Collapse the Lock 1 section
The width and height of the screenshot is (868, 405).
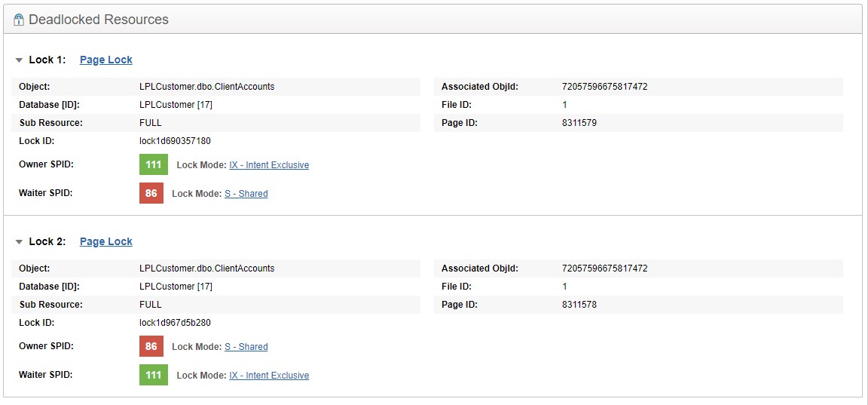20,60
